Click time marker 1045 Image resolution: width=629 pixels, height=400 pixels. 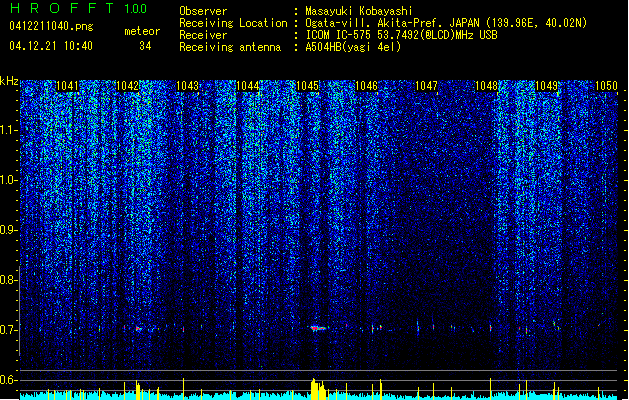307,86
